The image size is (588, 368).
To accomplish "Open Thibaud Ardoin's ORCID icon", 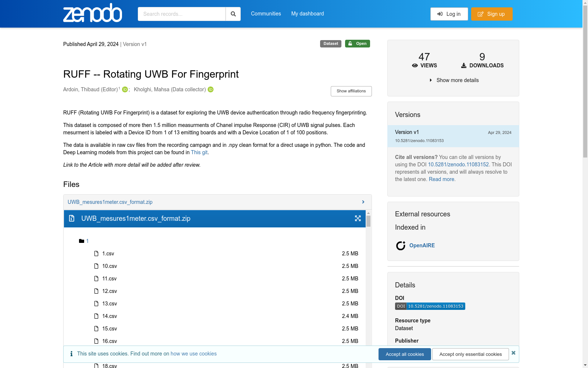I will [x=125, y=90].
